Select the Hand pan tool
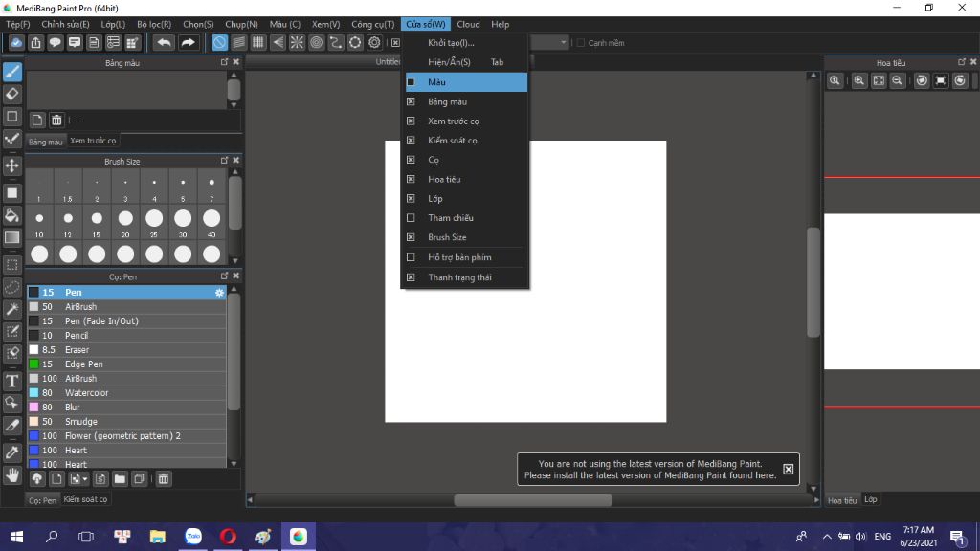 [x=12, y=475]
